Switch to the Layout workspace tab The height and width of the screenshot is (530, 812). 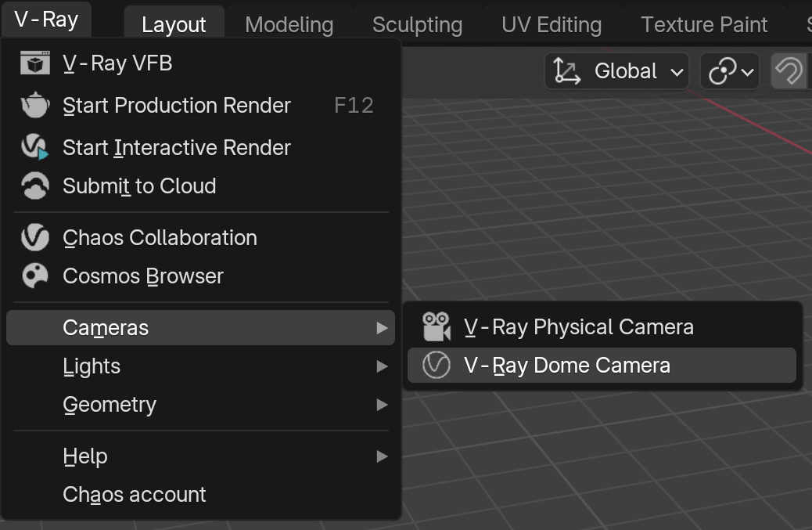click(x=174, y=24)
